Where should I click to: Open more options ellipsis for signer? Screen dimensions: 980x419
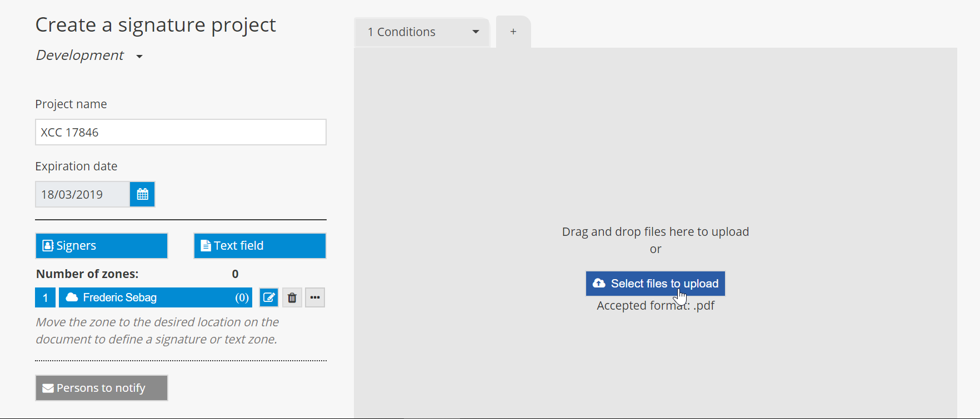(x=315, y=297)
